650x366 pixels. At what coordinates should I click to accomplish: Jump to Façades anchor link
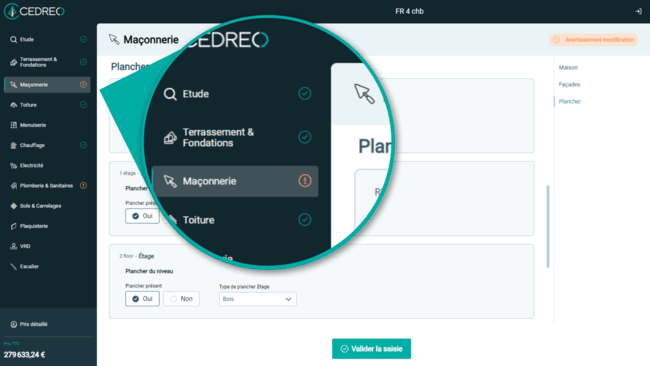569,85
